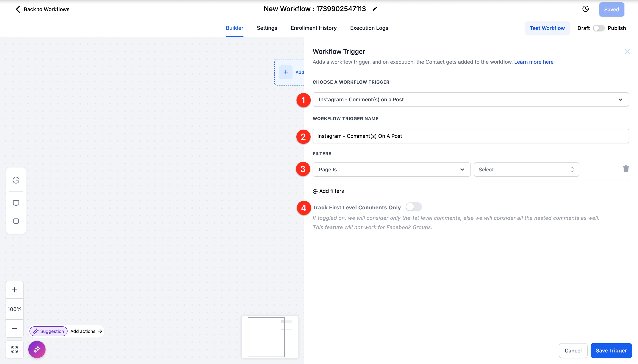This screenshot has height=364, width=638.
Task: Click the sticky note icon in sidebar
Action: coord(16,221)
